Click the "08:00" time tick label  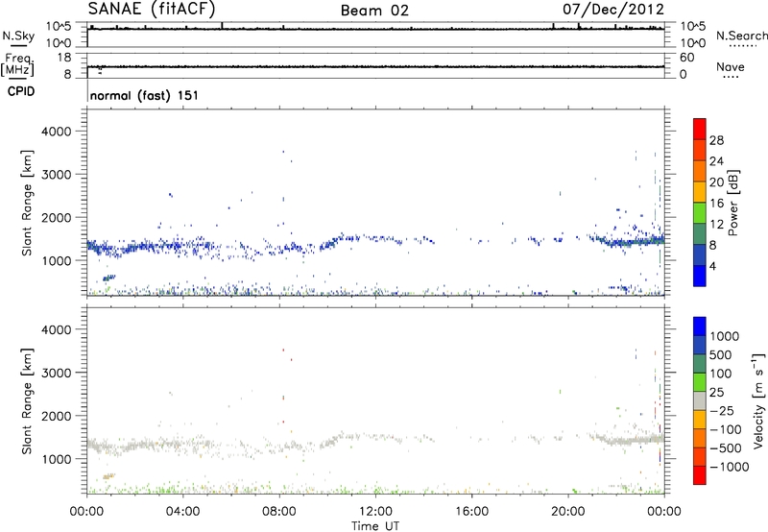[279, 512]
